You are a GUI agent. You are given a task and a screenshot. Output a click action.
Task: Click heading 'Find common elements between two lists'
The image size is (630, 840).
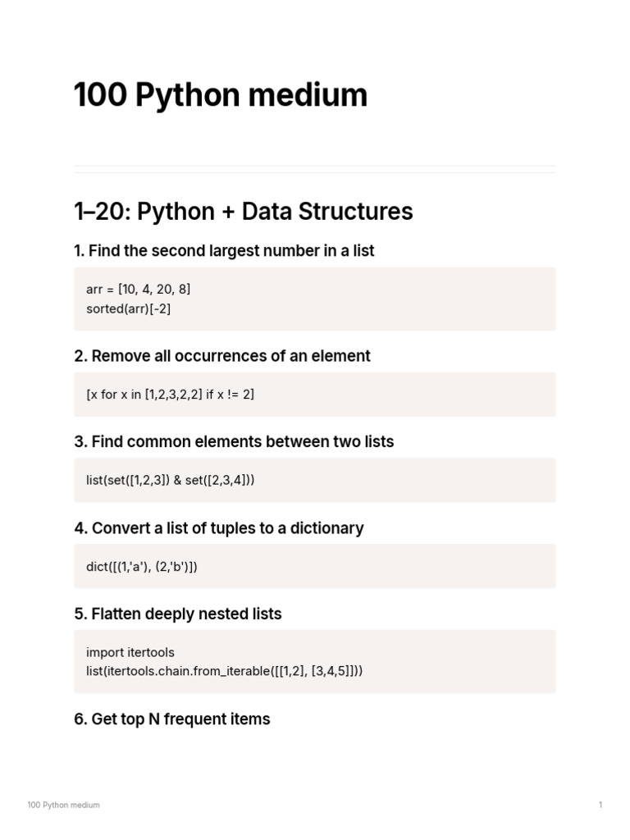tap(234, 441)
